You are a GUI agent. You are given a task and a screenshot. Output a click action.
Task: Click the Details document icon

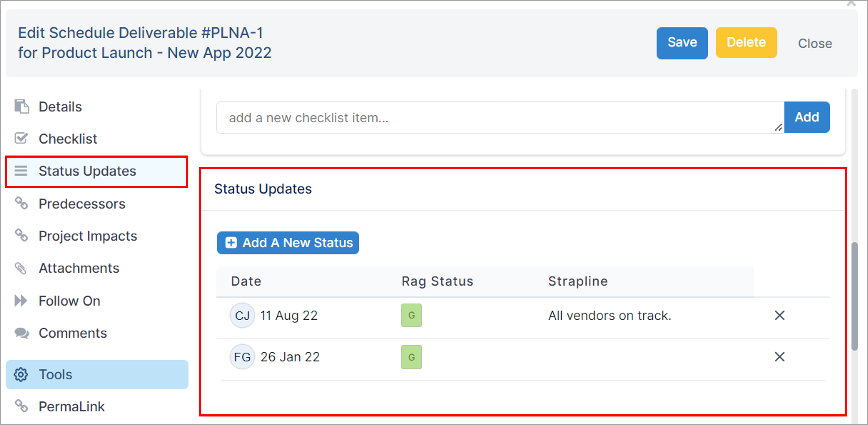[x=22, y=107]
